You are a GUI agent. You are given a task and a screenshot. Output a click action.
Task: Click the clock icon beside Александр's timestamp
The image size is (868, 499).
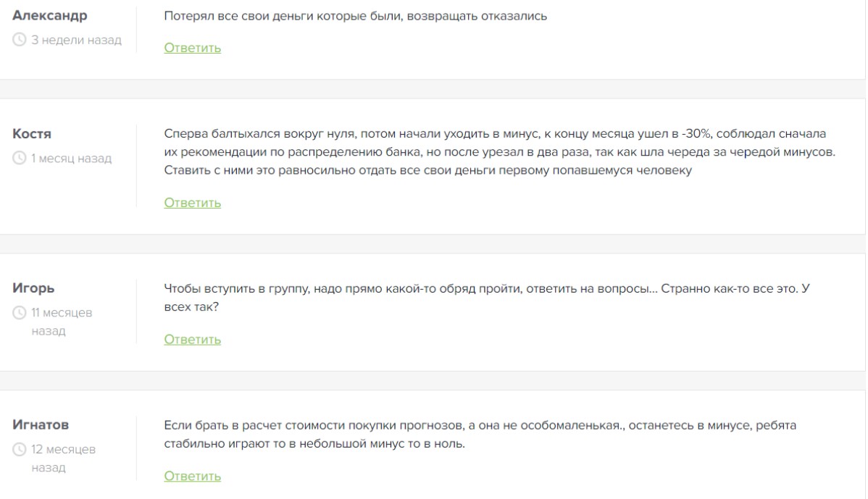click(20, 40)
